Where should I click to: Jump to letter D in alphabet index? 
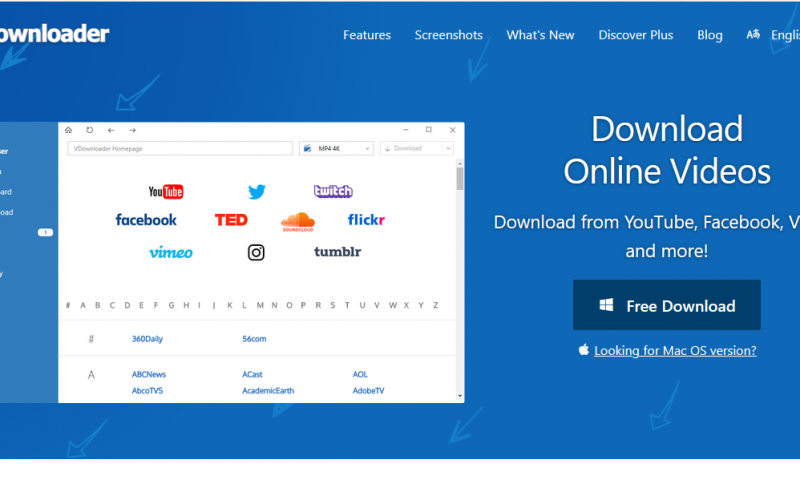click(127, 305)
